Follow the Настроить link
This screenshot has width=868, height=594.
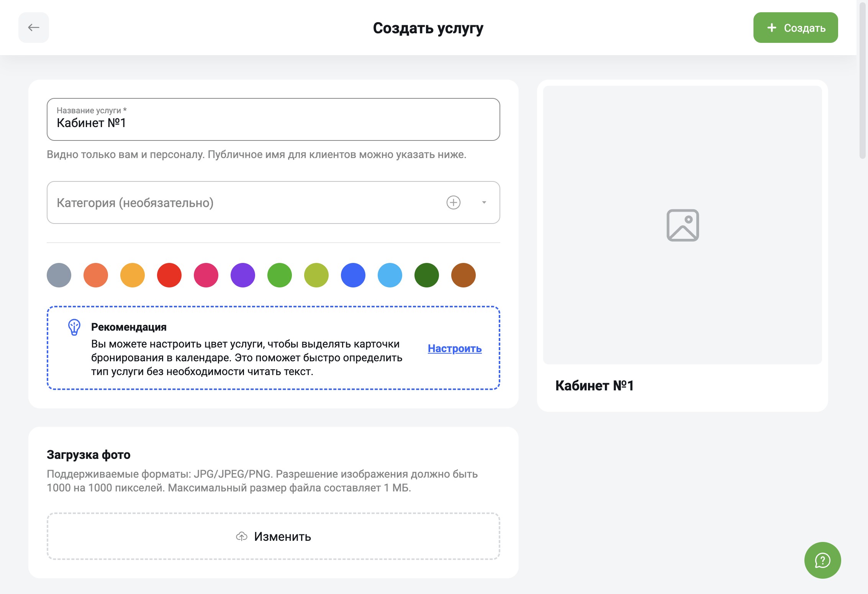coord(455,348)
